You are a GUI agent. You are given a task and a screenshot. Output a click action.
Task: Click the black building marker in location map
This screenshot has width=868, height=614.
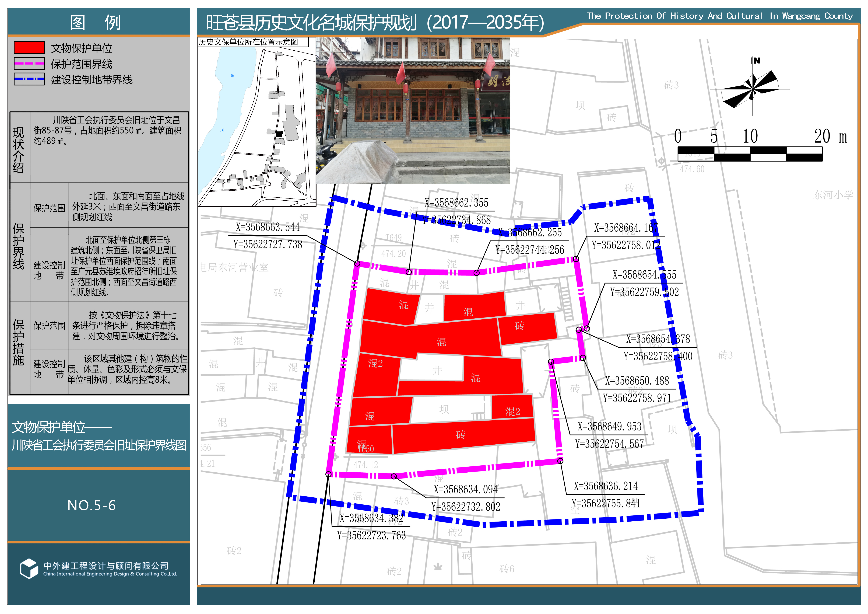279,134
